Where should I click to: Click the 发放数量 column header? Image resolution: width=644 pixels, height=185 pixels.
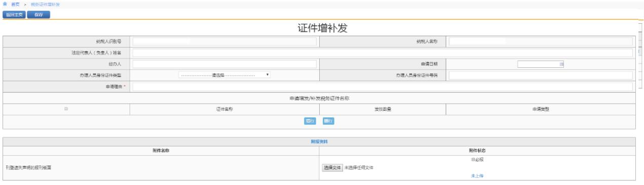(x=383, y=109)
